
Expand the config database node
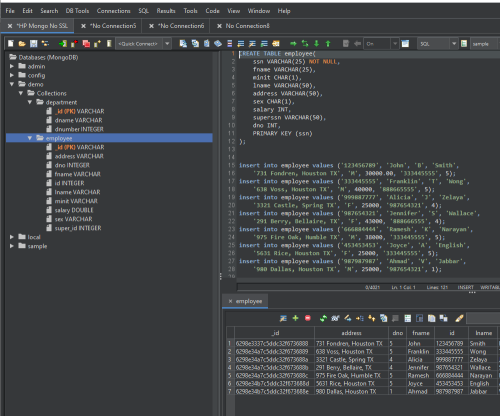[x=12, y=75]
